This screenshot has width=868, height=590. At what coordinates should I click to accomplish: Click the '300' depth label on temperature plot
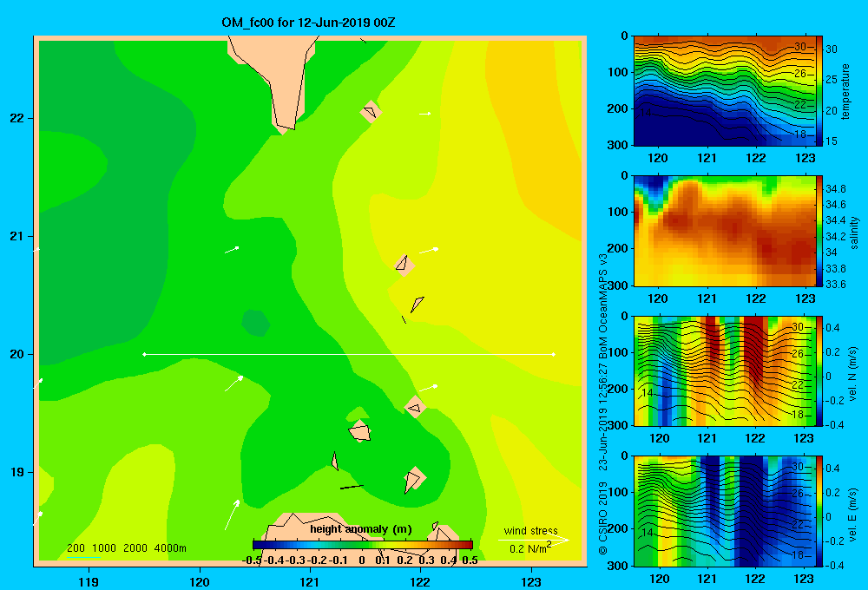click(x=619, y=145)
